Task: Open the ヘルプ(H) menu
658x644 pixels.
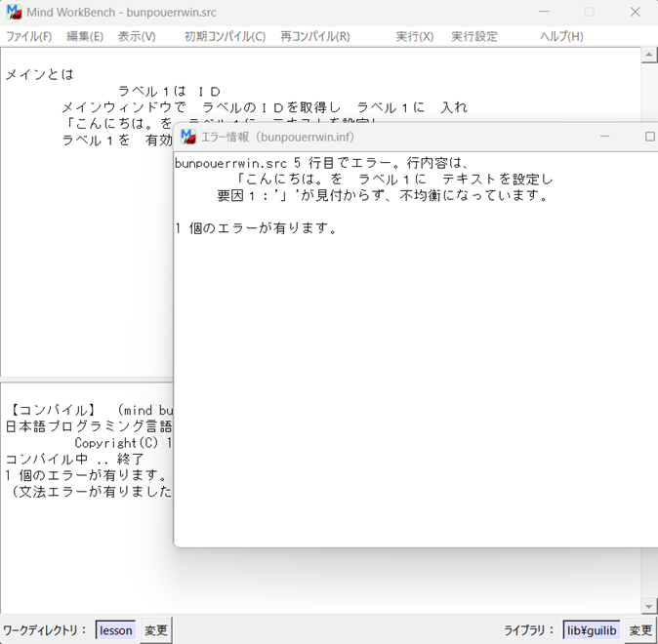Action: click(x=561, y=36)
